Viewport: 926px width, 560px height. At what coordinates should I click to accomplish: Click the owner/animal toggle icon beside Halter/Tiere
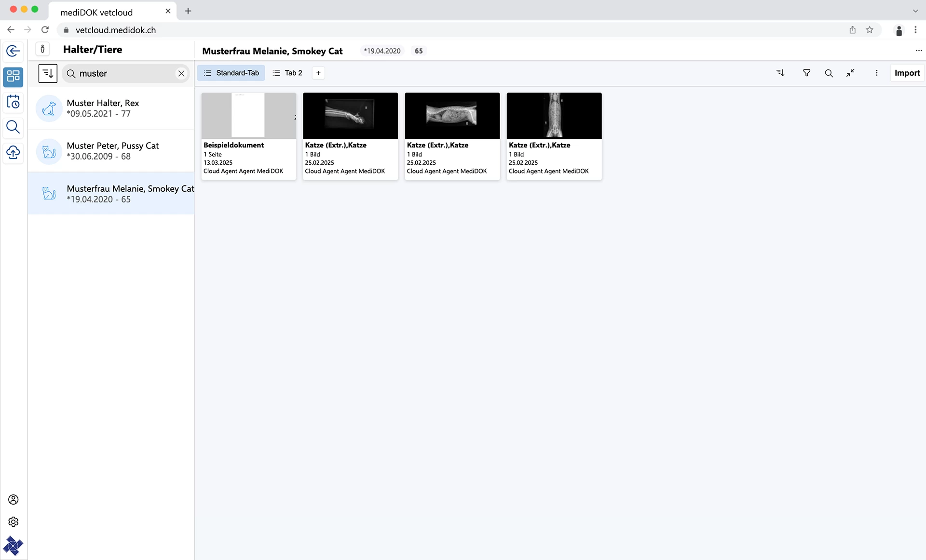coord(43,49)
